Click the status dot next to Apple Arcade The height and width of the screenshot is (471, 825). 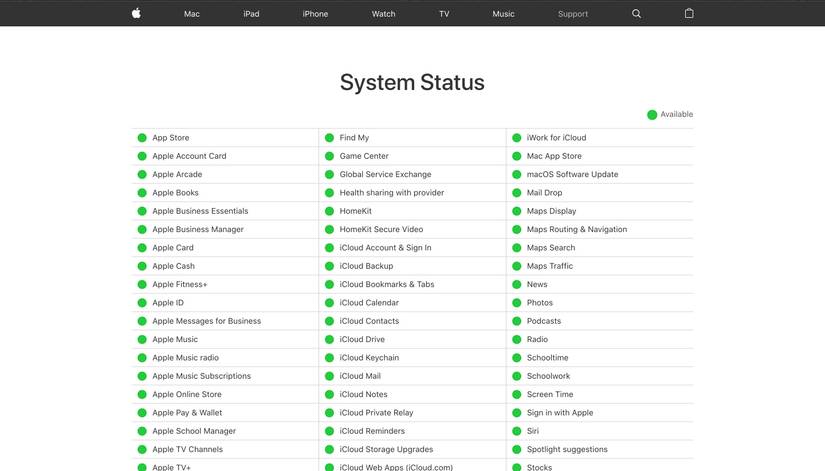click(142, 174)
